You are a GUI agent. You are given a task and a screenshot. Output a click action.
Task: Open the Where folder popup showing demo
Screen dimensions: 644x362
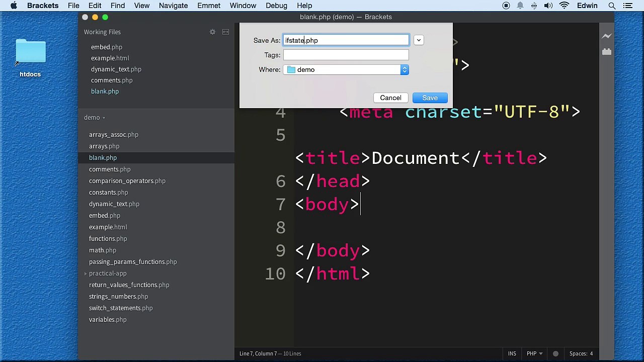pyautogui.click(x=346, y=70)
